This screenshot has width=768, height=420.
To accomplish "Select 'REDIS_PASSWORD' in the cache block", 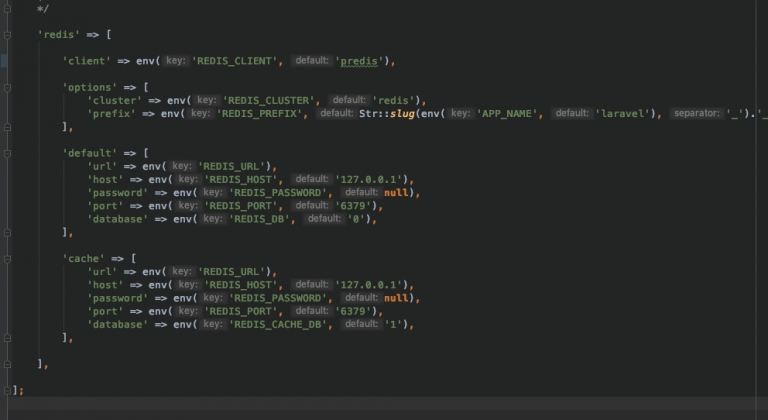I will click(278, 298).
